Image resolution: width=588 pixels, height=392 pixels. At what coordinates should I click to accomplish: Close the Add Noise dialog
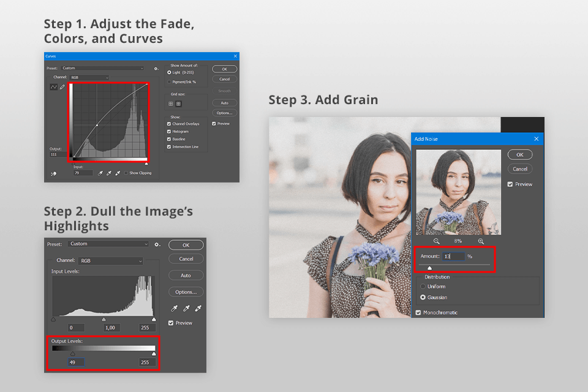tap(537, 139)
